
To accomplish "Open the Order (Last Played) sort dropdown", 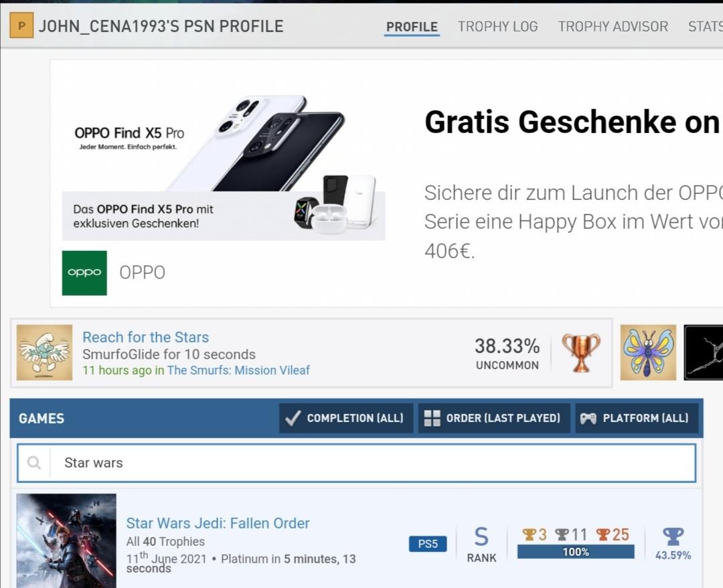I will pos(494,418).
